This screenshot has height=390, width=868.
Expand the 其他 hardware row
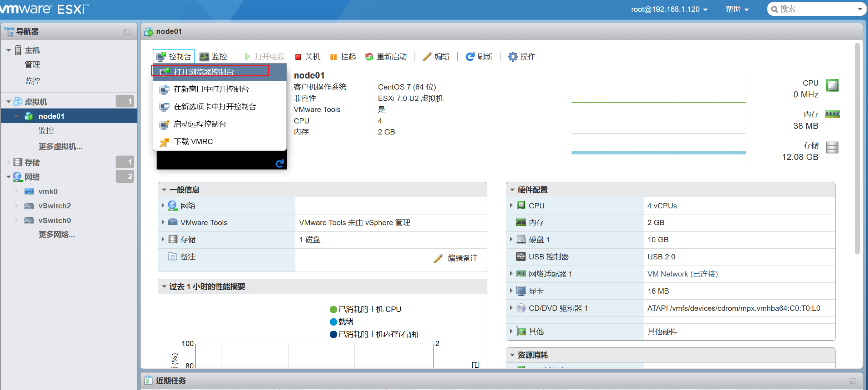(511, 331)
